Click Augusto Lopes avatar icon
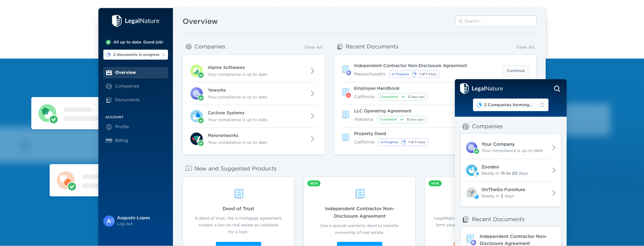The height and width of the screenshot is (246, 644). (x=109, y=221)
